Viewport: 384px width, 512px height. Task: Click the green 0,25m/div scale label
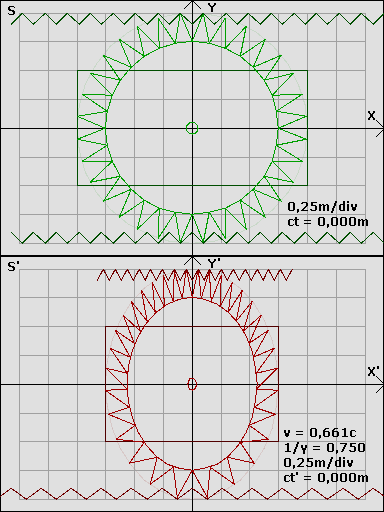[x=322, y=207]
